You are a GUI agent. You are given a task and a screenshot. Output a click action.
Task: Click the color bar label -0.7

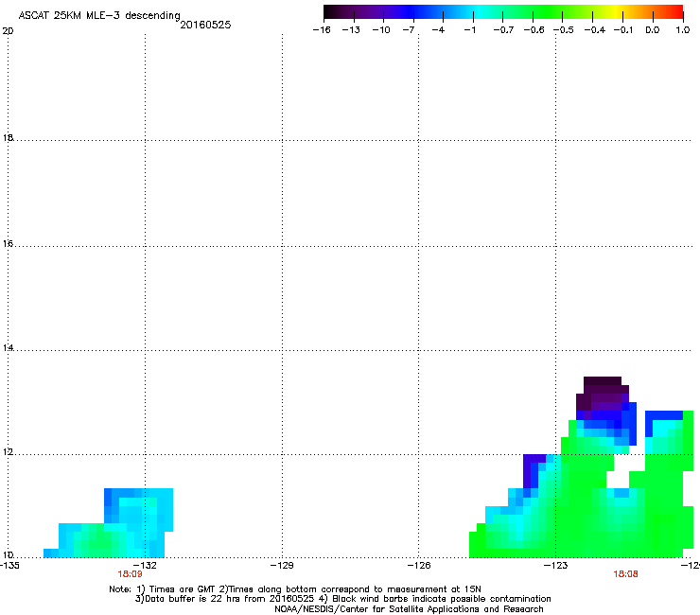pyautogui.click(x=503, y=30)
